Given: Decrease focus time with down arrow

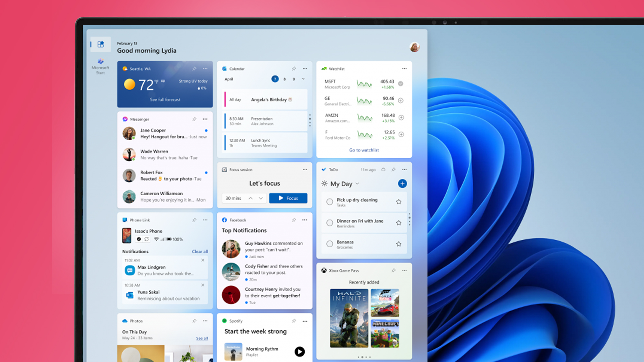Looking at the screenshot, I should [261, 198].
